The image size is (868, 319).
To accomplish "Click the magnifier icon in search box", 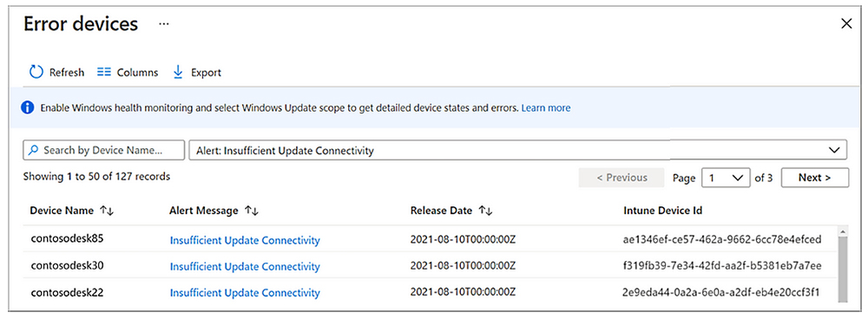I will tap(34, 150).
